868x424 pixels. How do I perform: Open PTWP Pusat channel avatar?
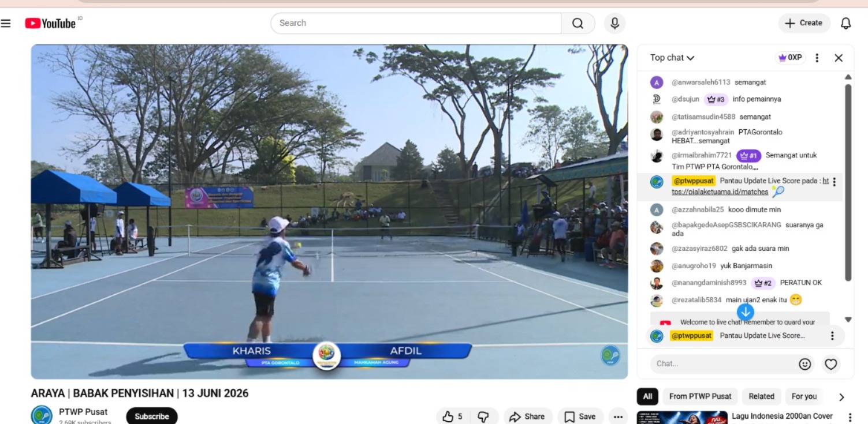[x=42, y=415]
